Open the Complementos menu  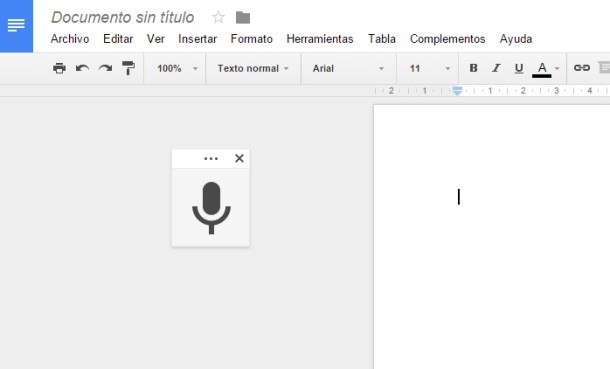447,39
